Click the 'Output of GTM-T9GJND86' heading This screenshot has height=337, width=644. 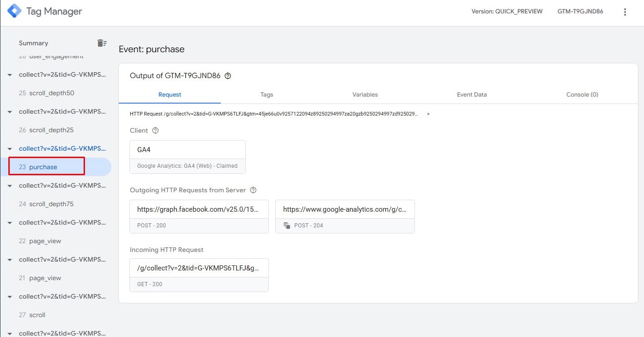[175, 76]
